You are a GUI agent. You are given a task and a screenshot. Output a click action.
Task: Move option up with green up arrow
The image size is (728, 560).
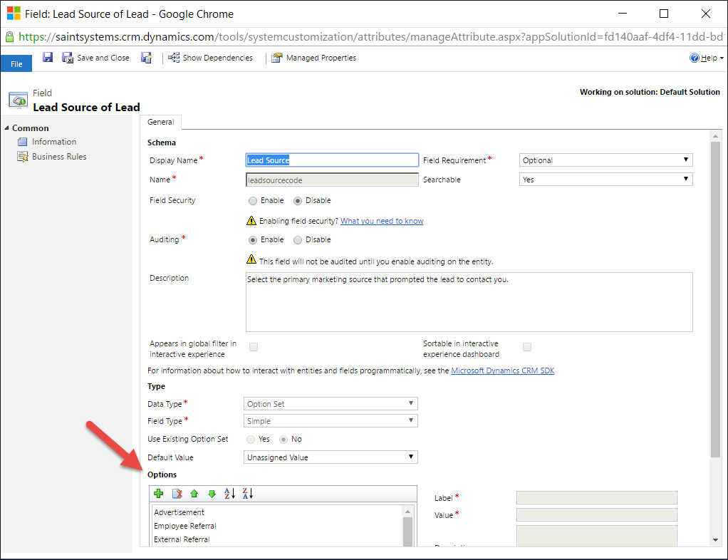coord(194,493)
